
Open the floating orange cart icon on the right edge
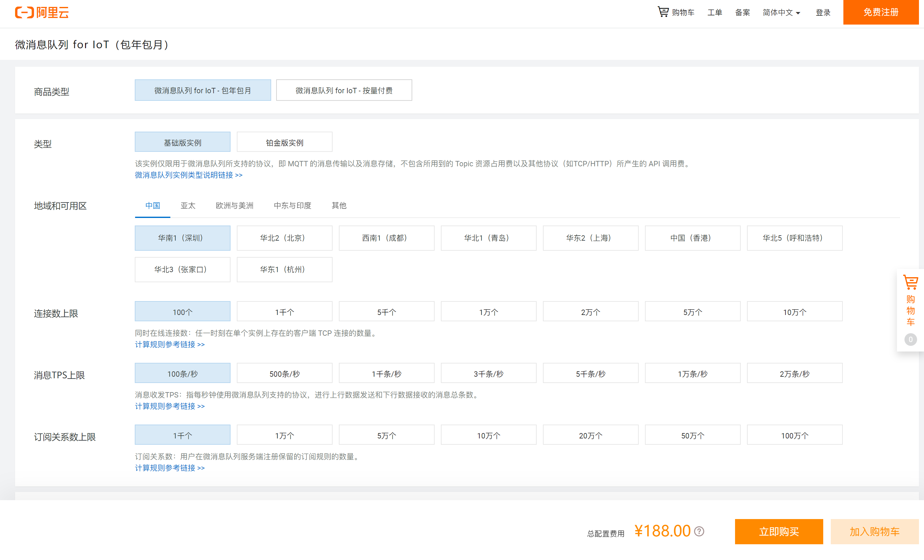(x=910, y=282)
